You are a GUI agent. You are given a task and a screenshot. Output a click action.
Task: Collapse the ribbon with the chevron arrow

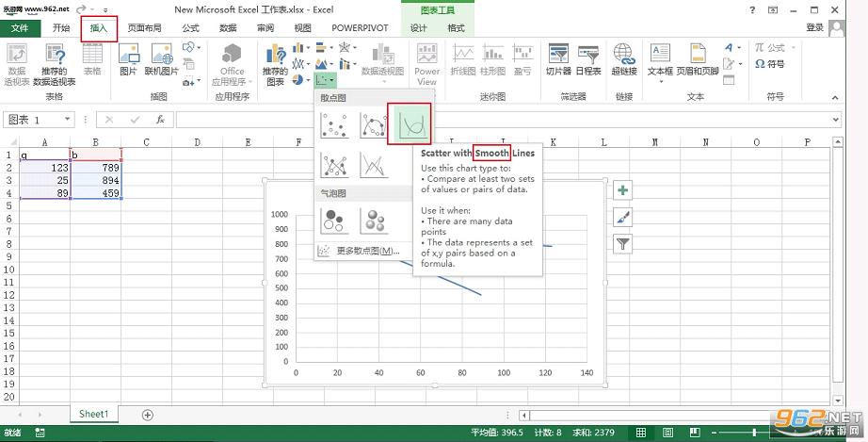(835, 97)
